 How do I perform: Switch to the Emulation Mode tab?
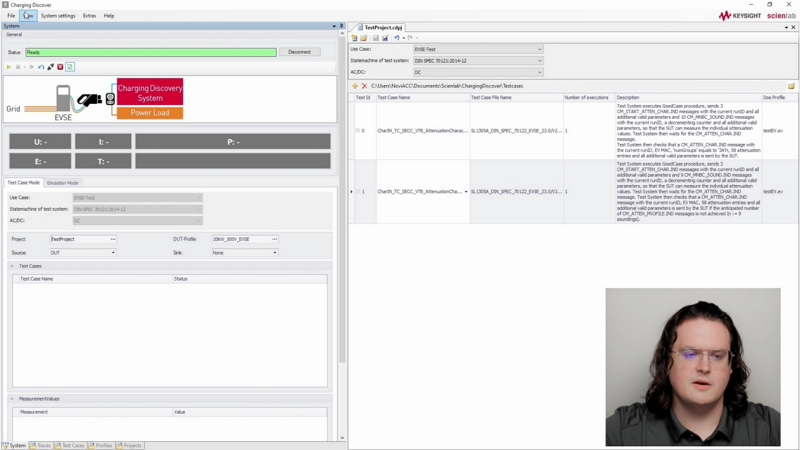63,183
